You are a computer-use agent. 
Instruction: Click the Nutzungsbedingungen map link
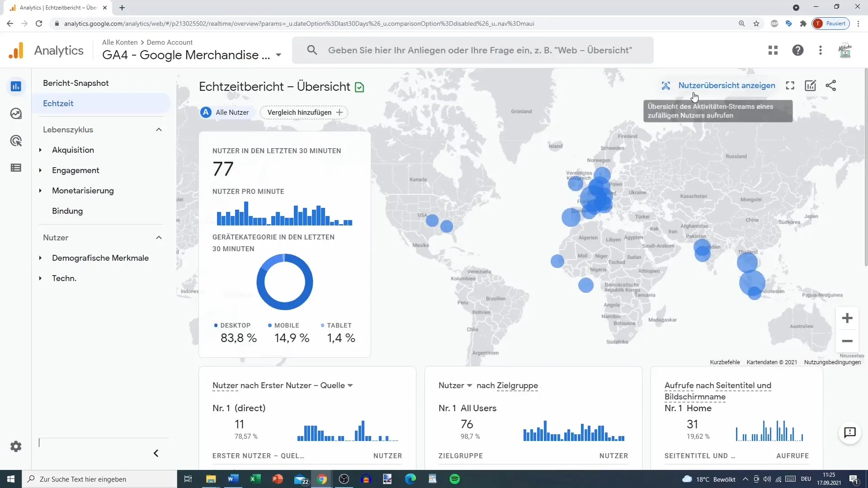click(x=832, y=362)
